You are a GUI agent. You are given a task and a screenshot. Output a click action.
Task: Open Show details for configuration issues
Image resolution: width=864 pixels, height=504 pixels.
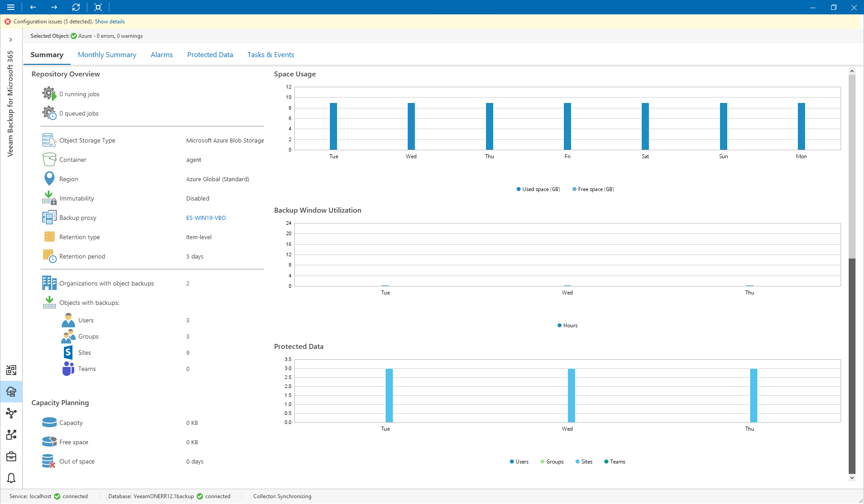tap(109, 21)
